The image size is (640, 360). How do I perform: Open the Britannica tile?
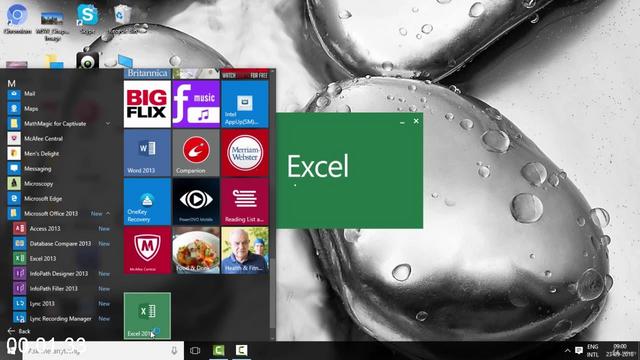pos(147,73)
